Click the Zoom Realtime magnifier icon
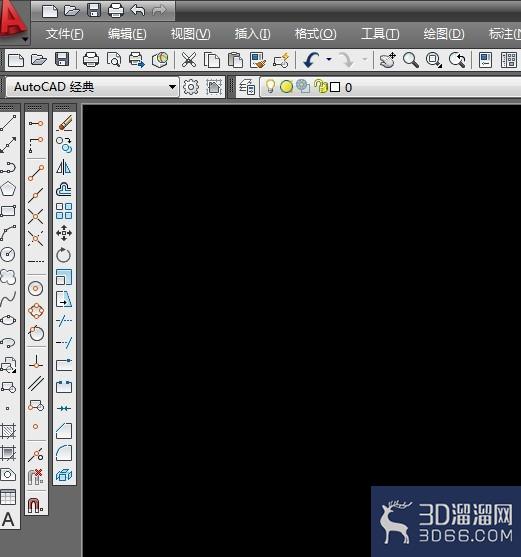The image size is (521, 557). pyautogui.click(x=411, y=60)
